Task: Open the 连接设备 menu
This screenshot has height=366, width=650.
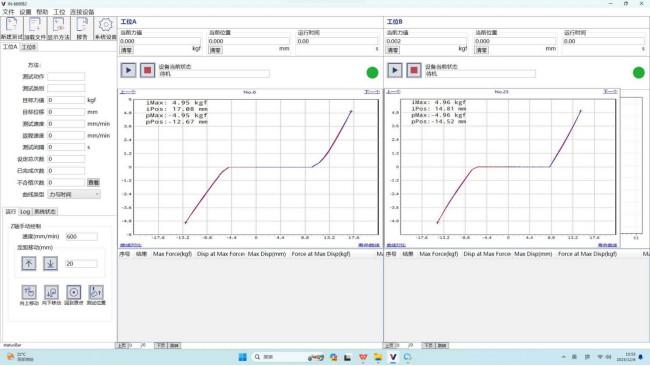Action: click(x=82, y=12)
